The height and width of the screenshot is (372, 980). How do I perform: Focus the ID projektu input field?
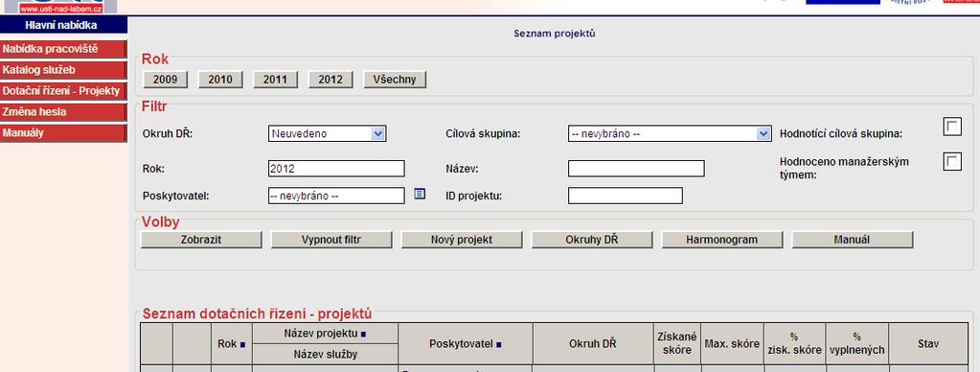625,196
